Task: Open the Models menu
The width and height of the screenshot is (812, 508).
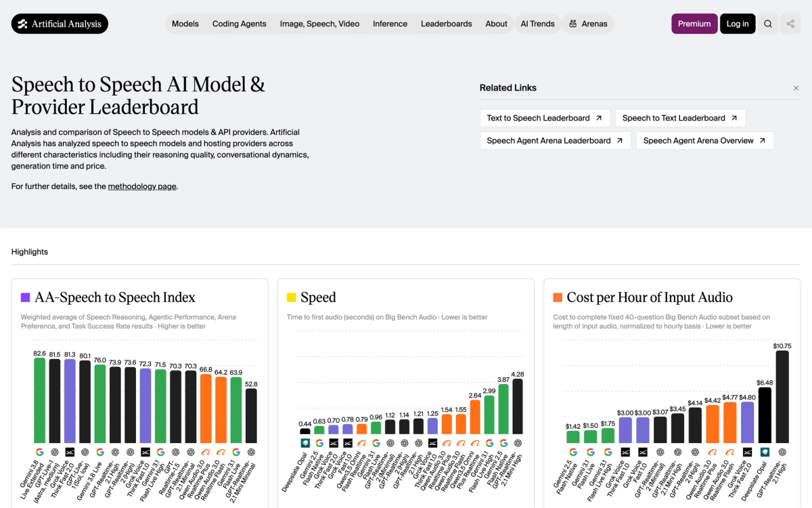Action: pyautogui.click(x=185, y=24)
